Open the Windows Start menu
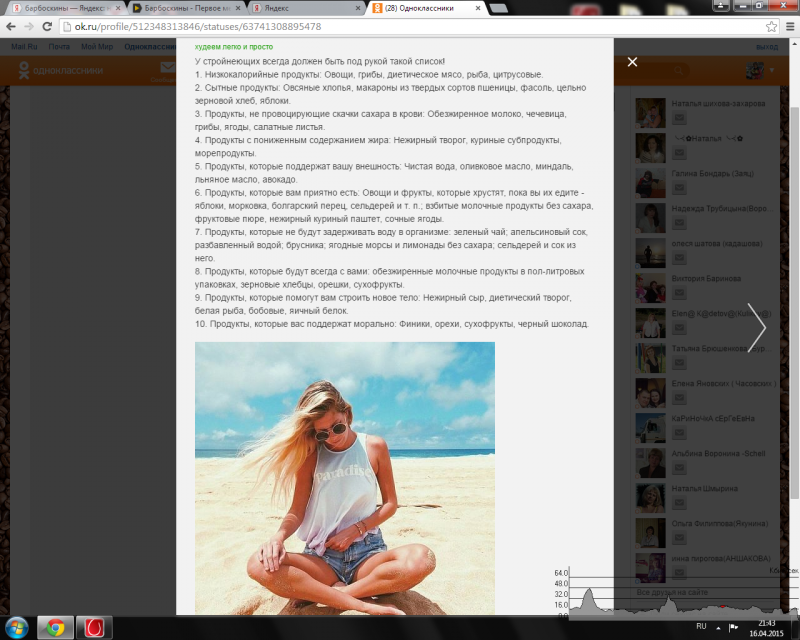 (16, 628)
